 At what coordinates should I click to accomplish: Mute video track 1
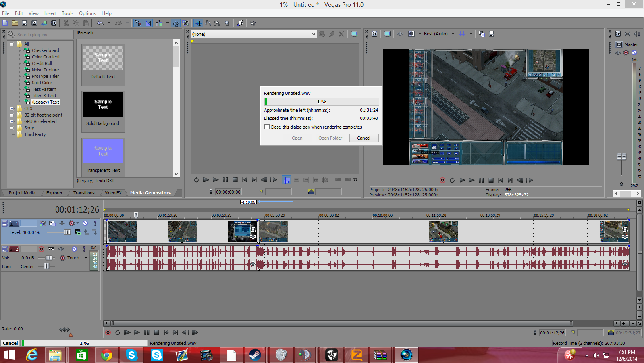click(x=85, y=223)
